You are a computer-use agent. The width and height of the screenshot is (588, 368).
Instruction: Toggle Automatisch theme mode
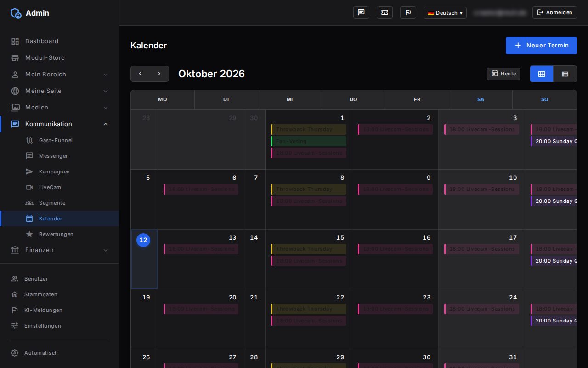click(x=60, y=353)
